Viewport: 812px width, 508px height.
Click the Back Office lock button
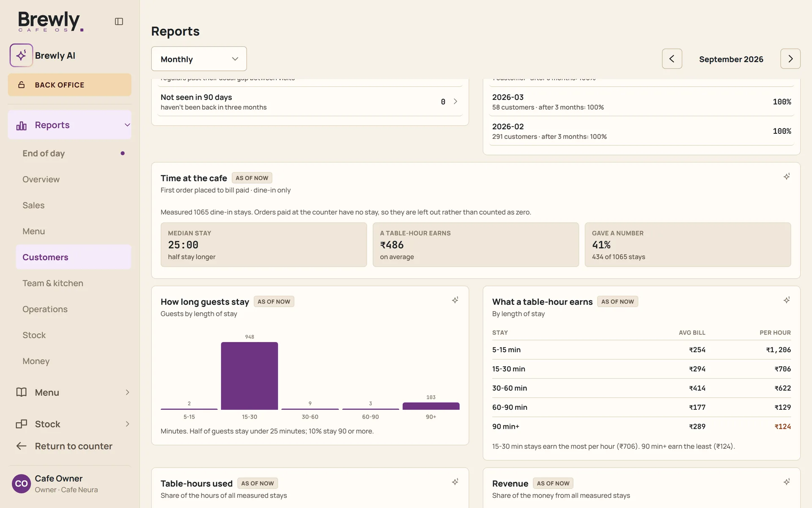point(69,85)
